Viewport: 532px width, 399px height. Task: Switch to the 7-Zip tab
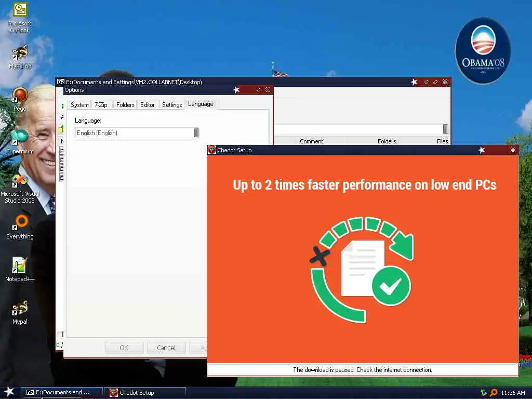101,105
